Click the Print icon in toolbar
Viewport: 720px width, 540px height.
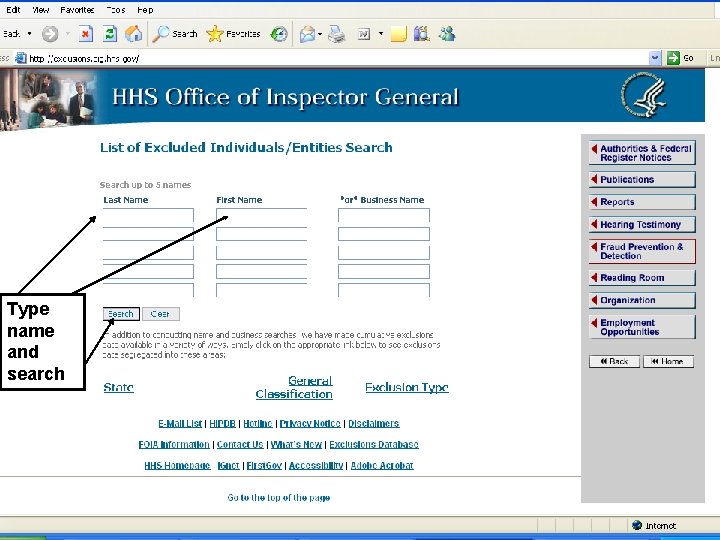337,34
